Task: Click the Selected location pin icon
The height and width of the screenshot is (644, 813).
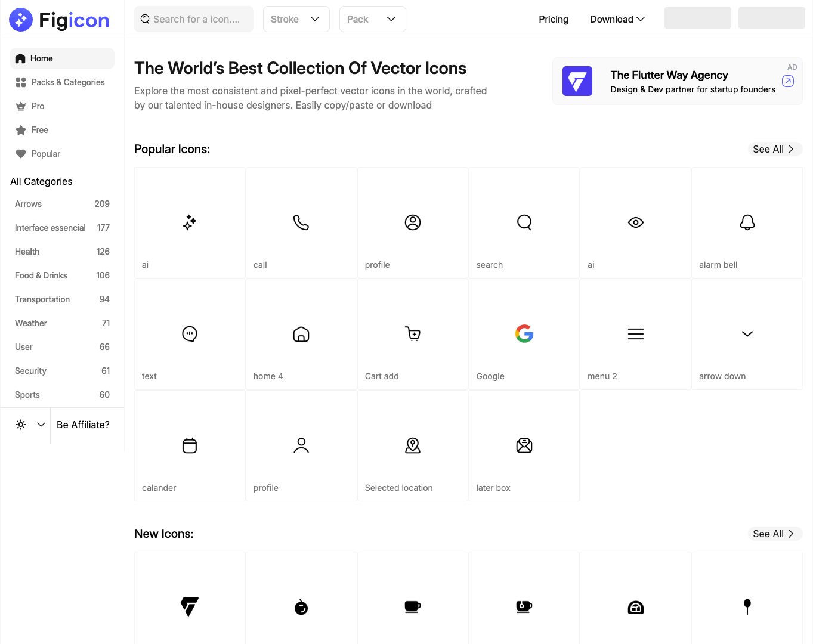Action: click(x=412, y=445)
